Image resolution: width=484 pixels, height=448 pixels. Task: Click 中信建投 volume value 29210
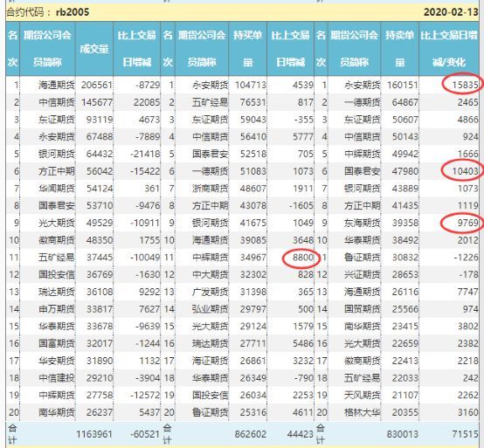coord(100,377)
